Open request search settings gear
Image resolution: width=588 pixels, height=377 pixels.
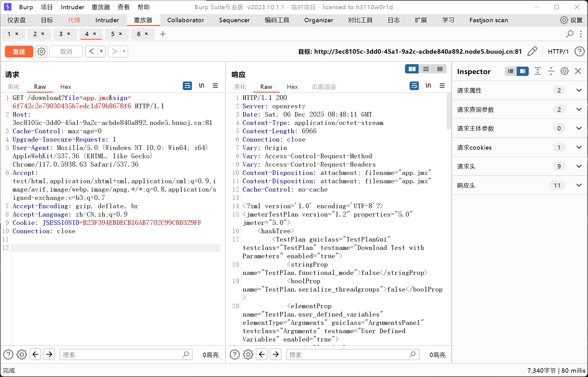(22, 354)
